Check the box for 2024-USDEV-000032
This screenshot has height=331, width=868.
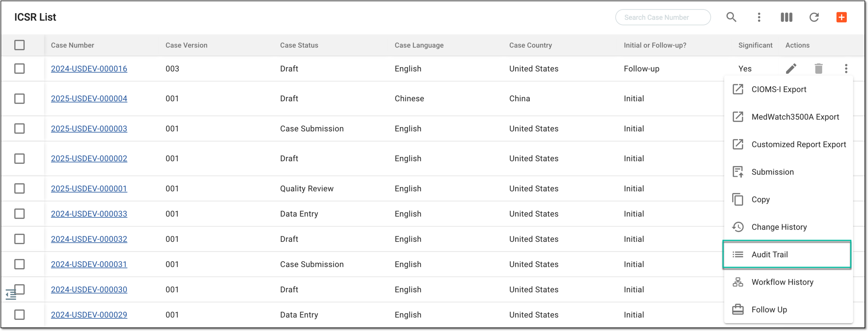tap(19, 239)
